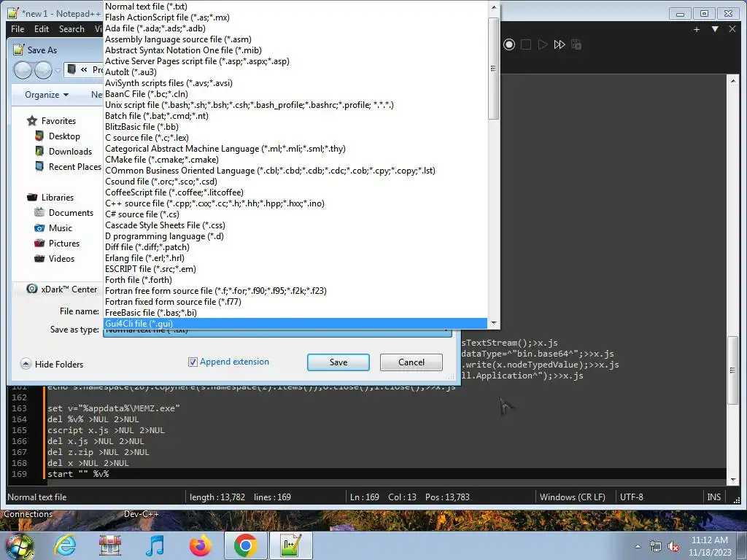This screenshot has height=560, width=747.
Task: Pick Cascade Style Sheets File (*.css)
Action: point(295,225)
